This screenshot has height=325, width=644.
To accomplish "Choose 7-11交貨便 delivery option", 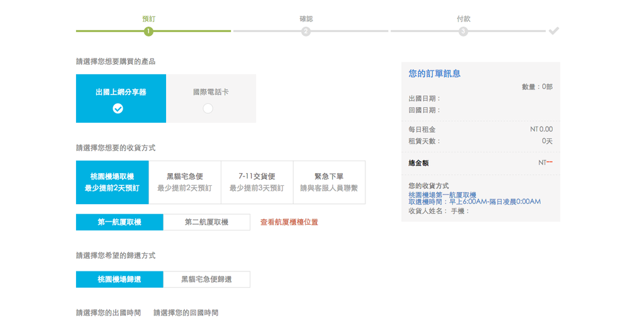I will click(x=257, y=182).
